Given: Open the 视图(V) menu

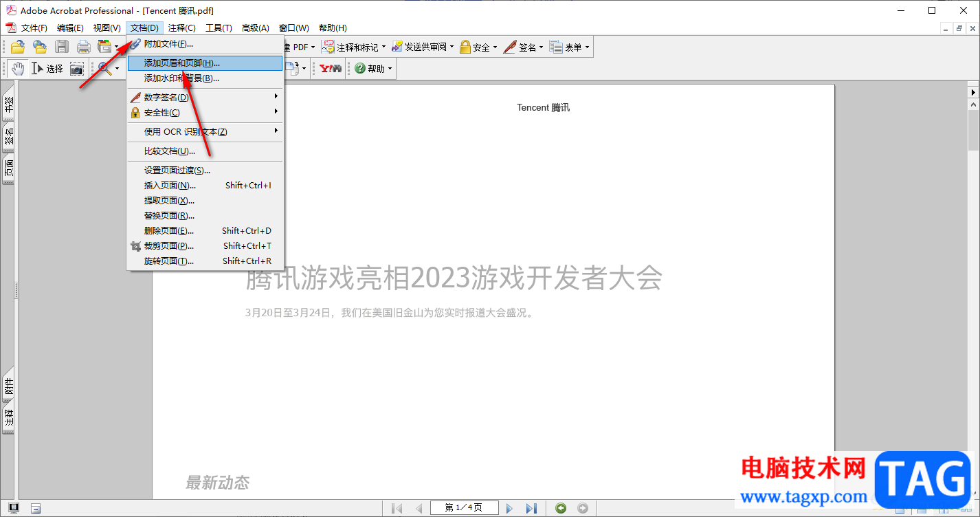Looking at the screenshot, I should point(107,28).
